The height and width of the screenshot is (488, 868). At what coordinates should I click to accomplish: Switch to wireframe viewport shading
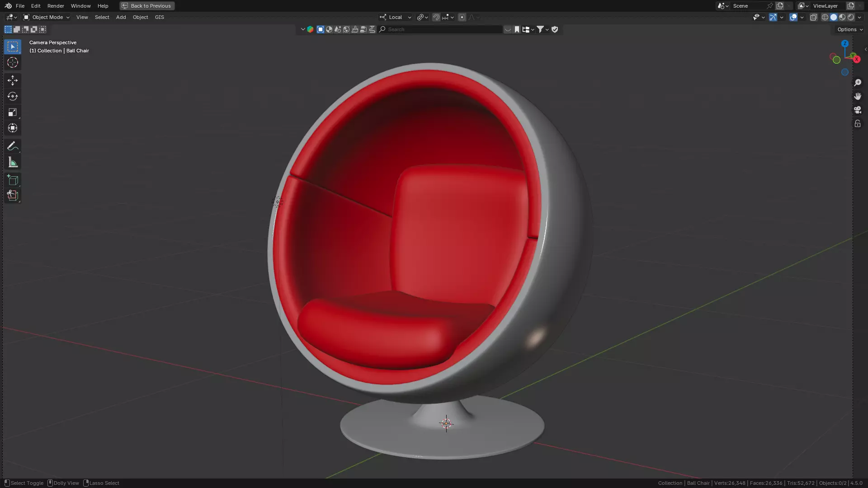825,17
